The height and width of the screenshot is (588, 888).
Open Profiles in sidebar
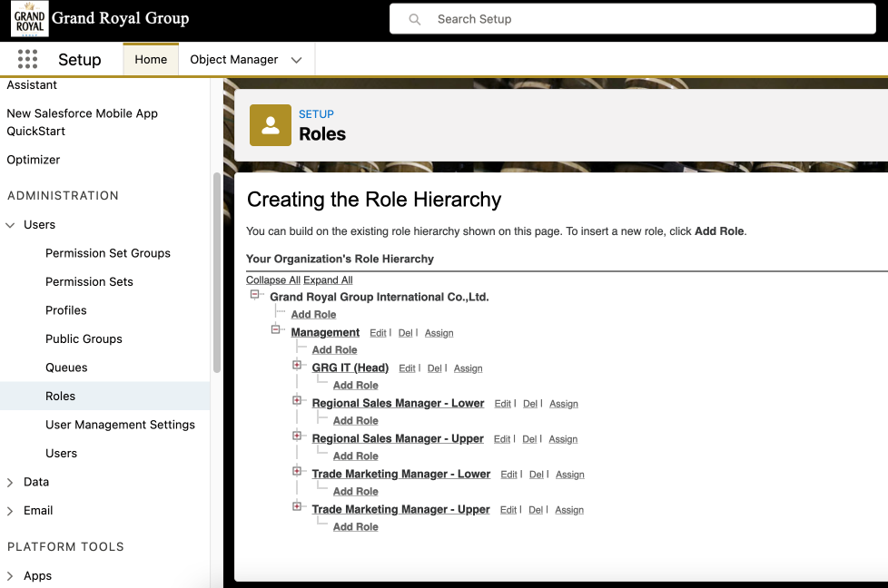click(x=65, y=310)
